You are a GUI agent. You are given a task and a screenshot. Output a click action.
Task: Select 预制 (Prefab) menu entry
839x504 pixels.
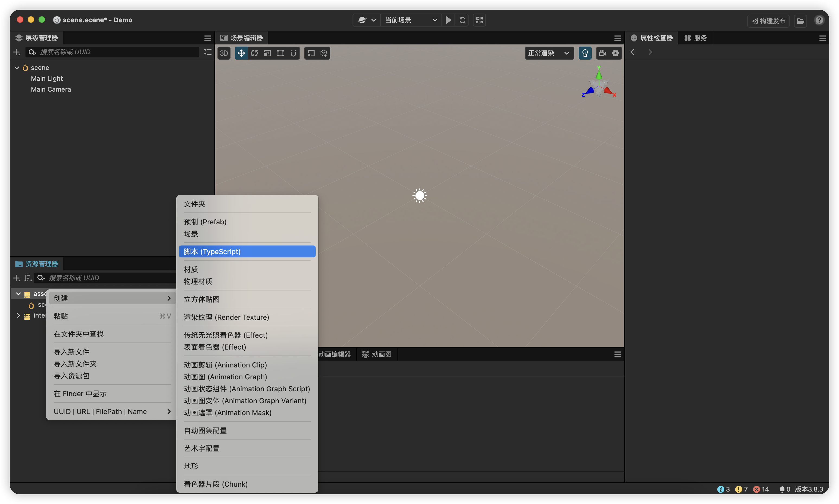(x=205, y=222)
